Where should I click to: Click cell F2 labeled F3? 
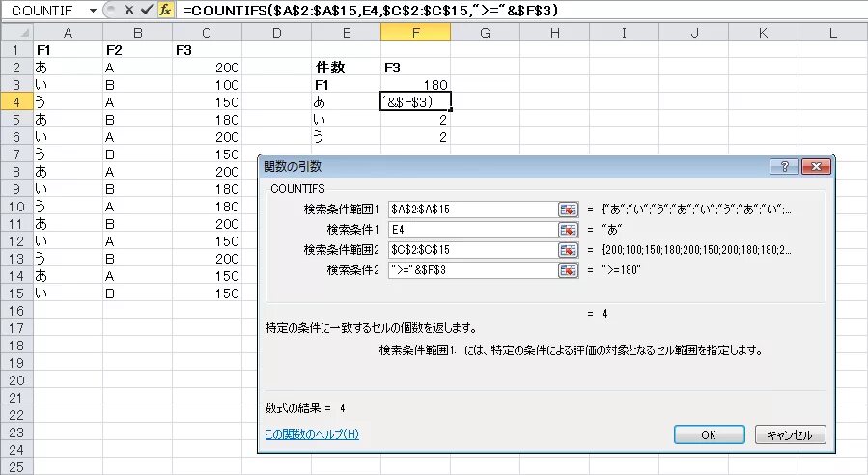pos(415,68)
